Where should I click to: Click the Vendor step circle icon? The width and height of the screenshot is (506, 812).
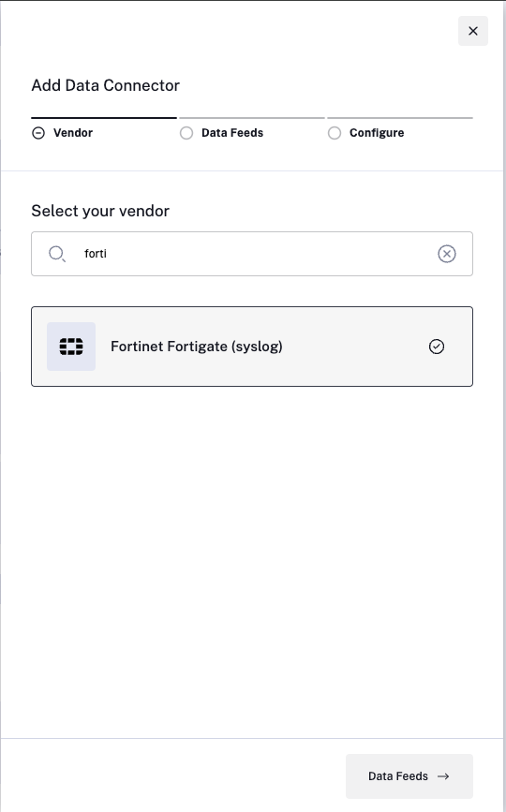tap(38, 133)
